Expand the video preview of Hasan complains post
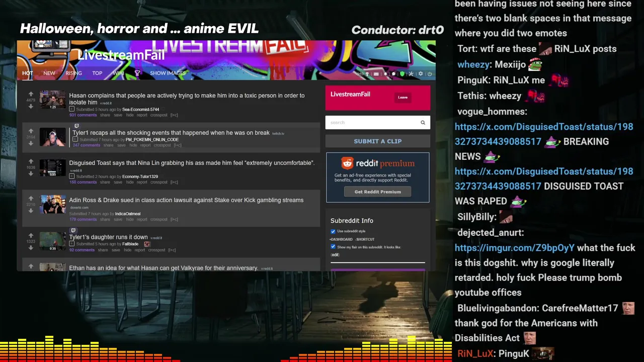 click(x=71, y=109)
